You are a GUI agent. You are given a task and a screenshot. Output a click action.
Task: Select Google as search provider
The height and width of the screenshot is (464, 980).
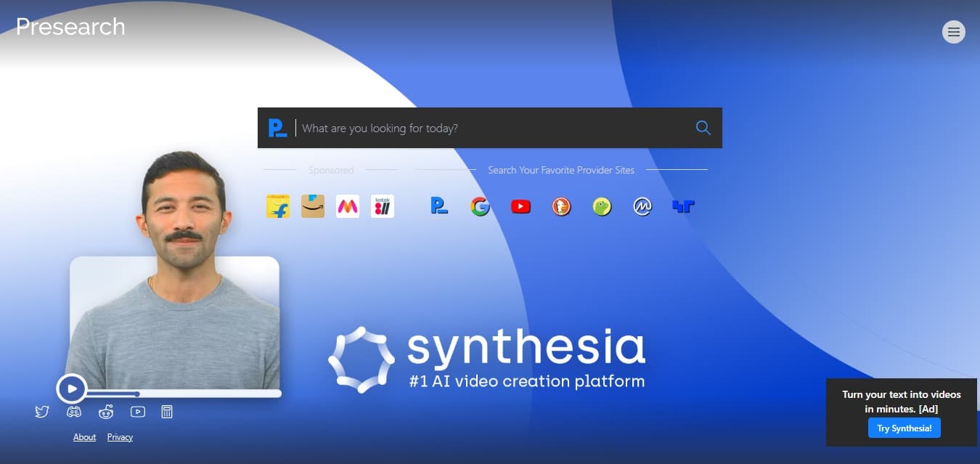point(480,207)
